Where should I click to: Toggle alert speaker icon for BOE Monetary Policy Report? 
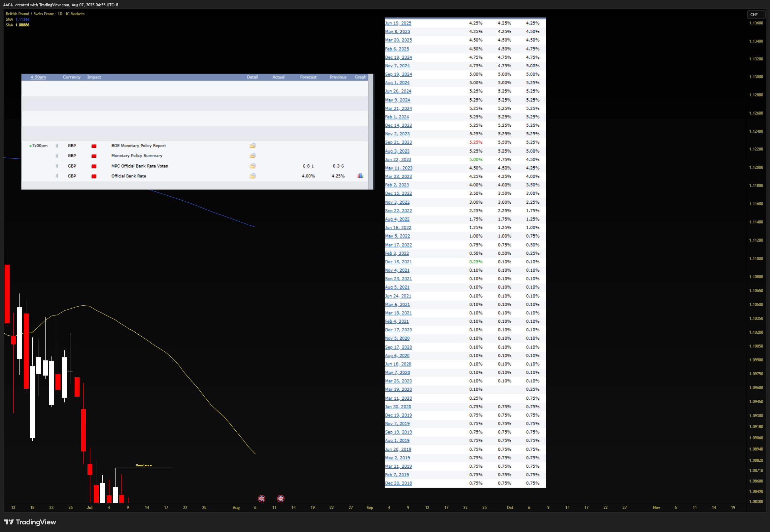coord(57,146)
